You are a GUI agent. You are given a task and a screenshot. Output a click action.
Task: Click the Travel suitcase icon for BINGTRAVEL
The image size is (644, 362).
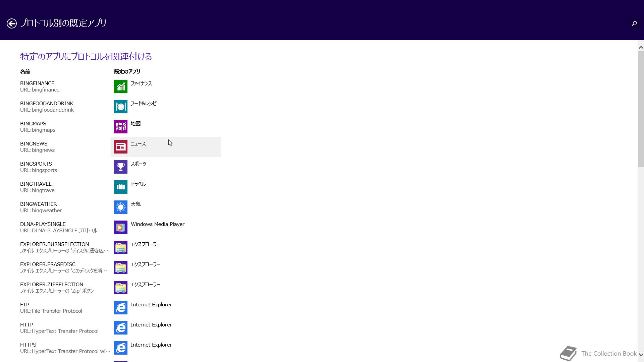click(121, 187)
